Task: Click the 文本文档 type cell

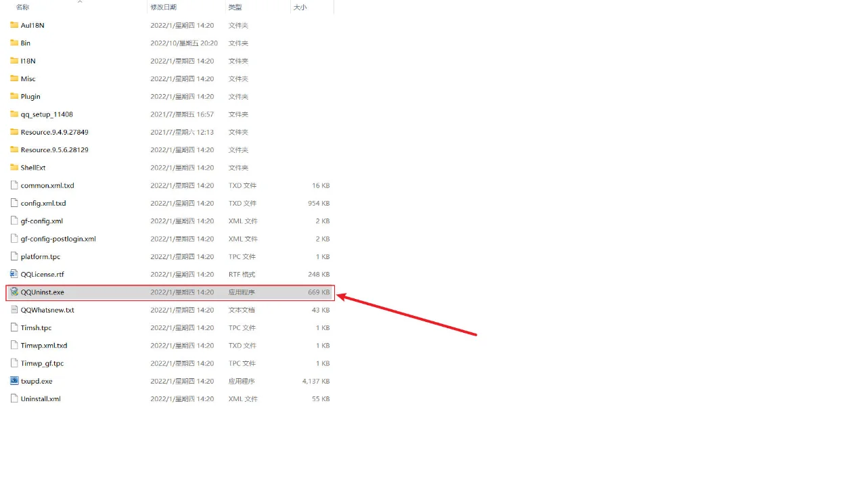Action: (242, 310)
